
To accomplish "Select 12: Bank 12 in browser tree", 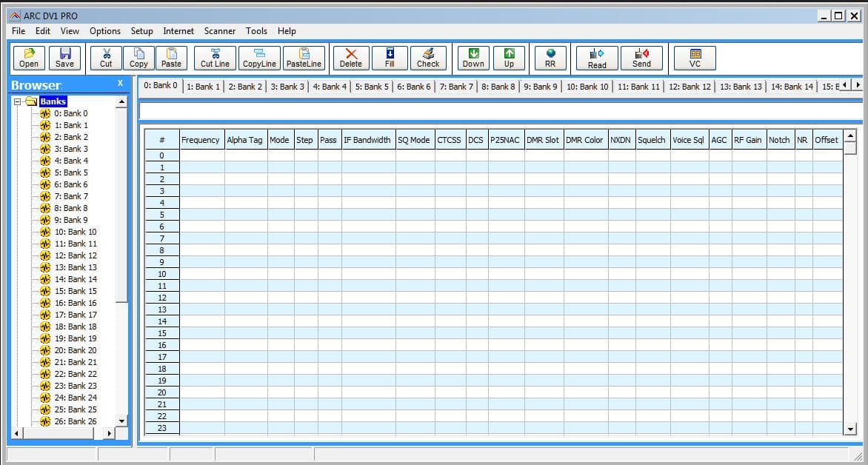I will click(x=76, y=255).
